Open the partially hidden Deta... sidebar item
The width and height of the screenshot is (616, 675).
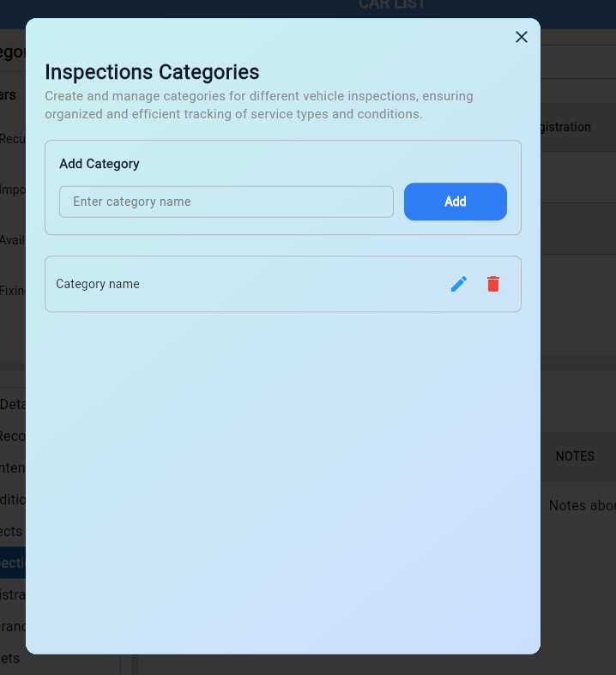click(x=13, y=404)
